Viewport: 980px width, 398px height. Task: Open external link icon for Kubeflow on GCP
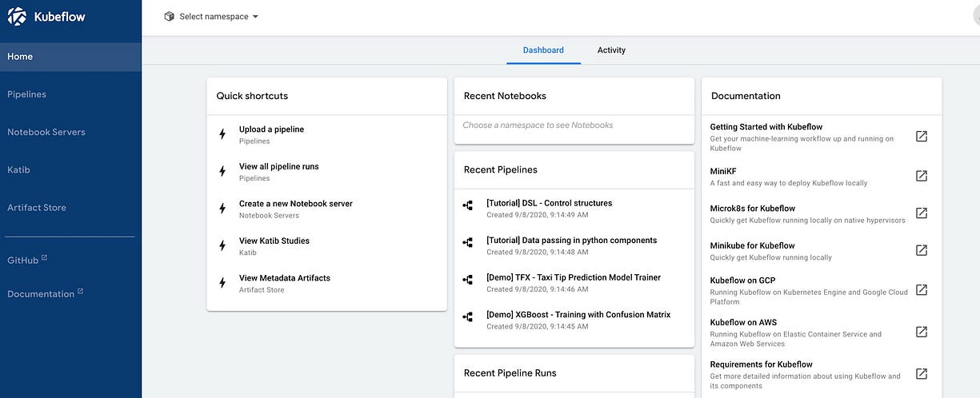922,290
